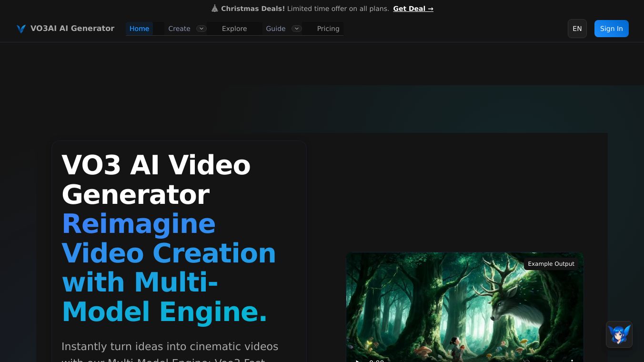Open the Guide menu item
Image resolution: width=644 pixels, height=362 pixels.
click(x=276, y=29)
